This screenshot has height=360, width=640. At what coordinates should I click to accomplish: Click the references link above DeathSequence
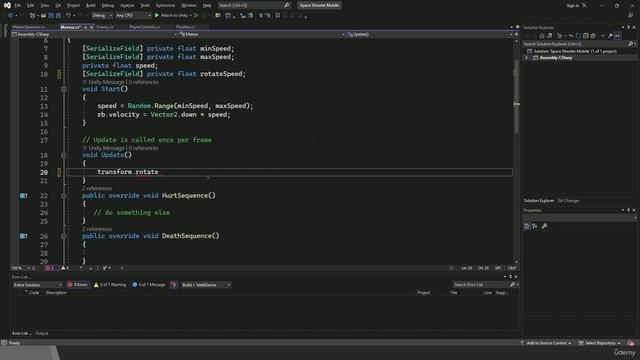click(x=97, y=229)
